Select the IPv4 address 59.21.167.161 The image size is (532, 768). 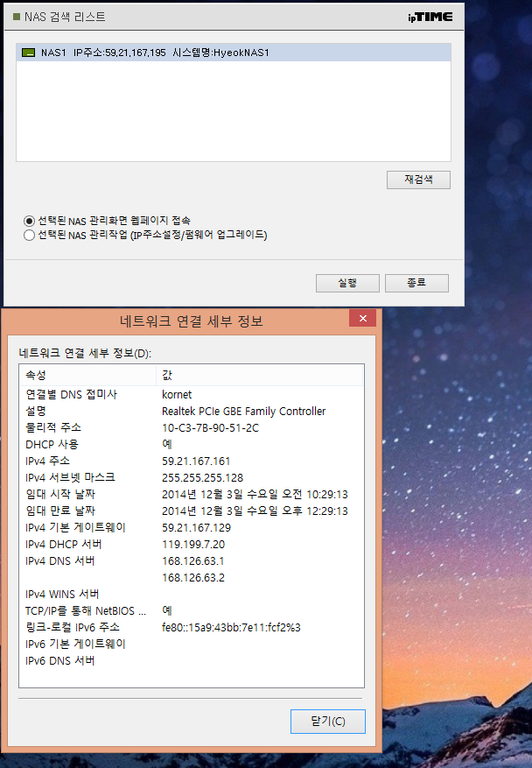click(196, 461)
